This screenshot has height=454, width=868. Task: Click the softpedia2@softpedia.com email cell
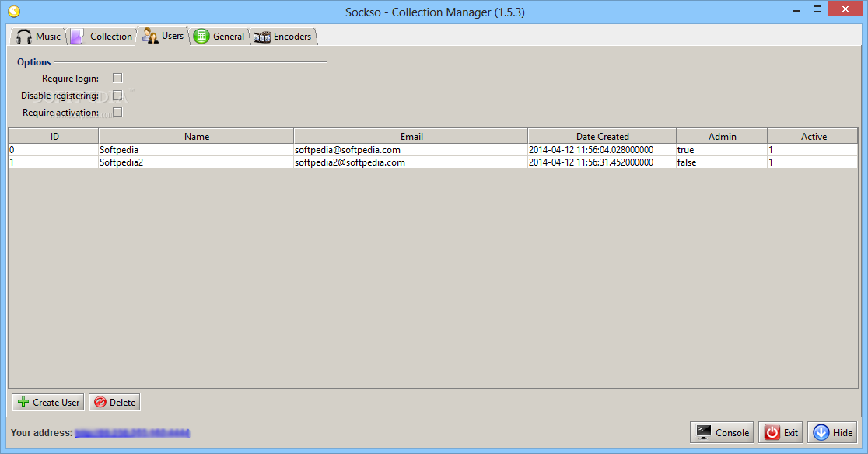(x=411, y=162)
